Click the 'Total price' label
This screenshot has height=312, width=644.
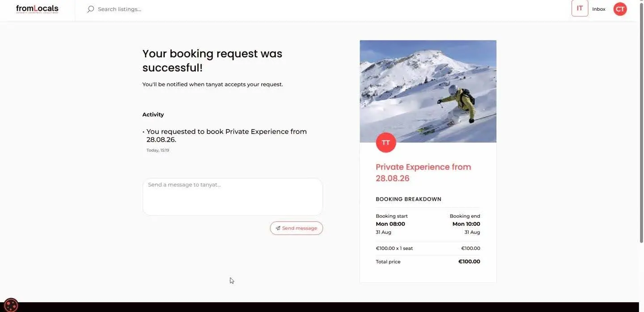coord(388,261)
